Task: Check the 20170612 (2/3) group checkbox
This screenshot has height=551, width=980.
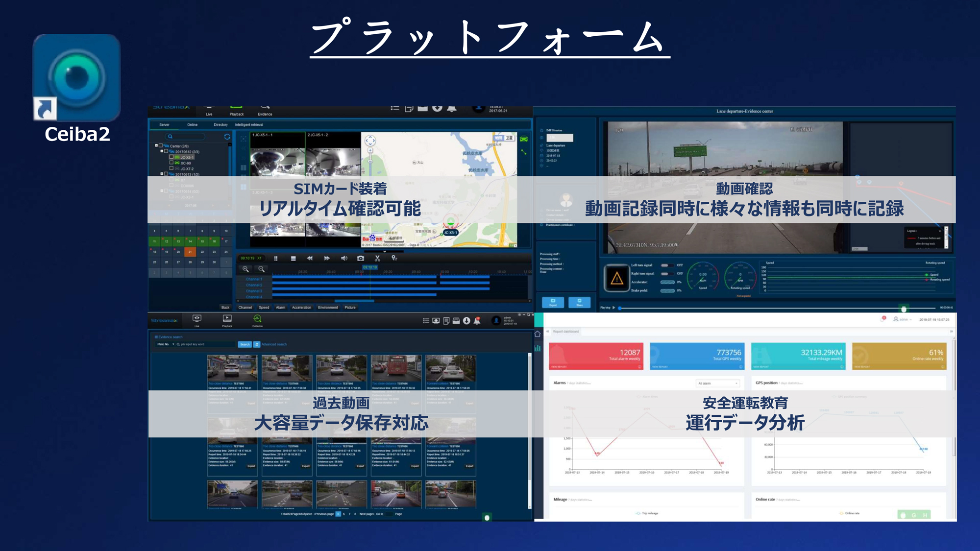Action: [166, 151]
